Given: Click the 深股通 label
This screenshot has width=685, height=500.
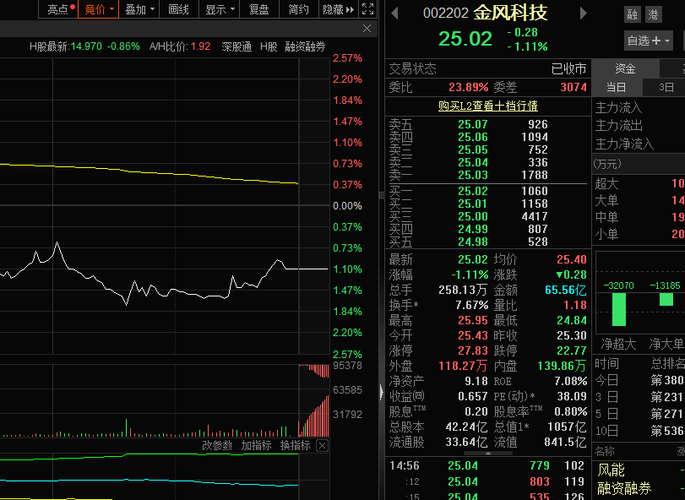Looking at the screenshot, I should [236, 47].
